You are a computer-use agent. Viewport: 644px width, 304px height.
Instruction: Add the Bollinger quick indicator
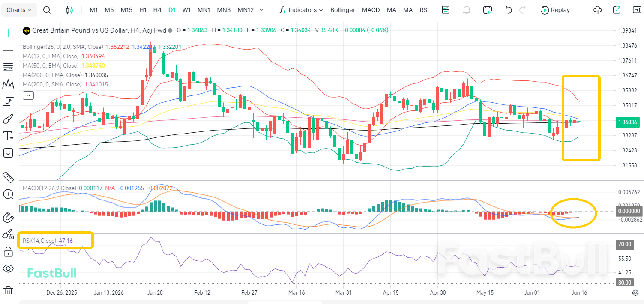click(x=343, y=10)
